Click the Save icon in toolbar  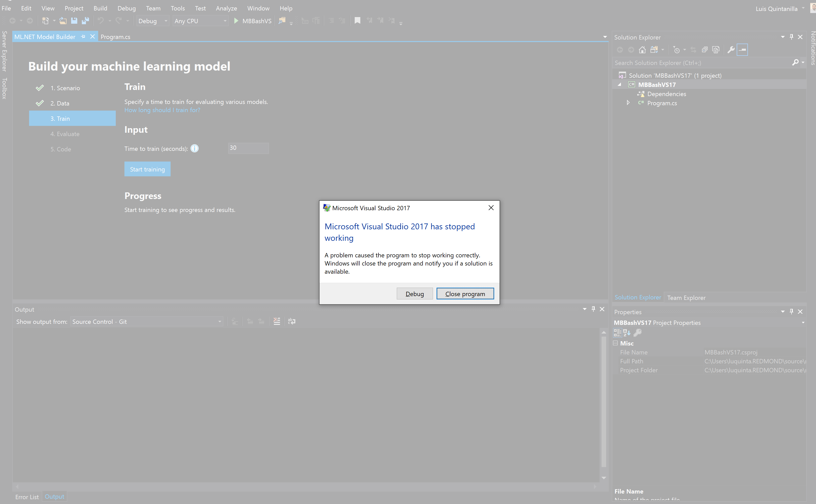point(74,21)
